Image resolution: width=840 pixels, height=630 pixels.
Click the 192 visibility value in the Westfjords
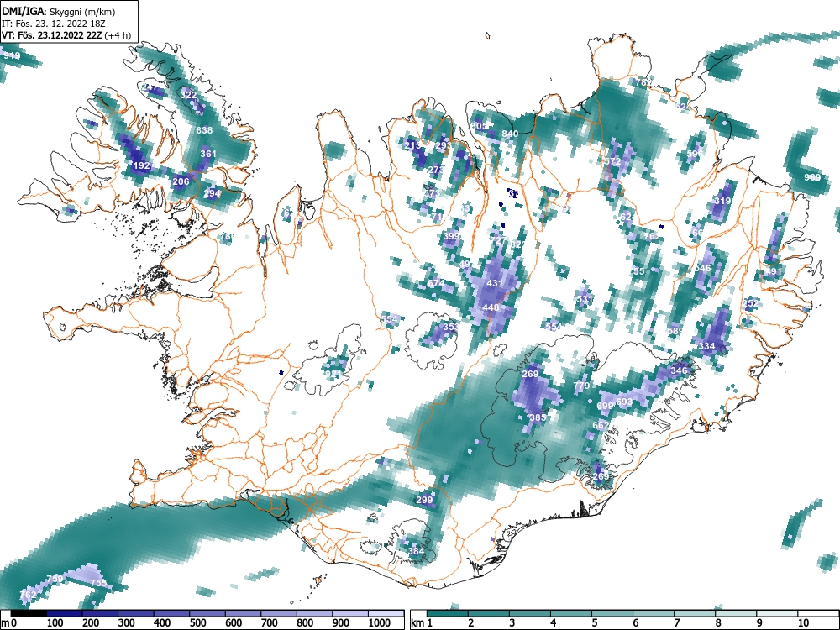141,165
